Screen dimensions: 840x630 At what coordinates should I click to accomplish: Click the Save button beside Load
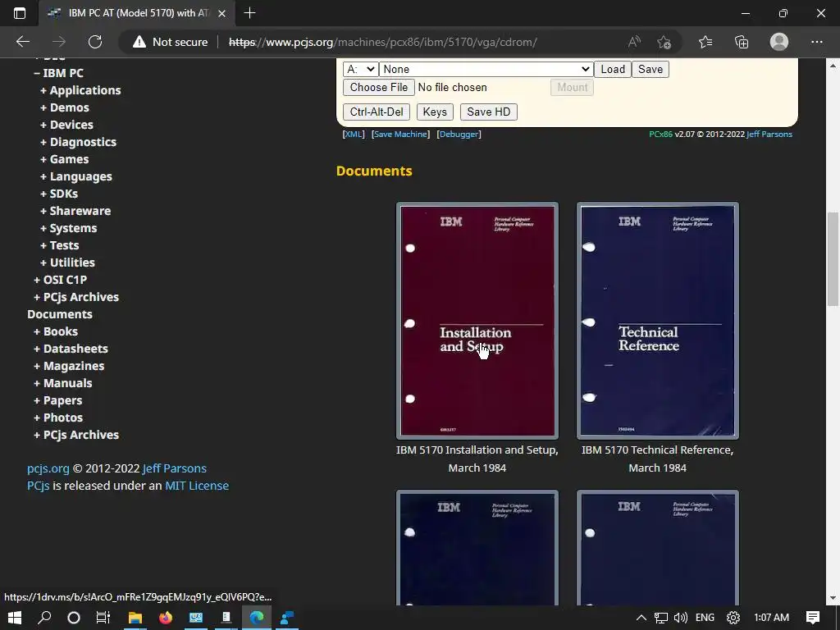pyautogui.click(x=651, y=69)
